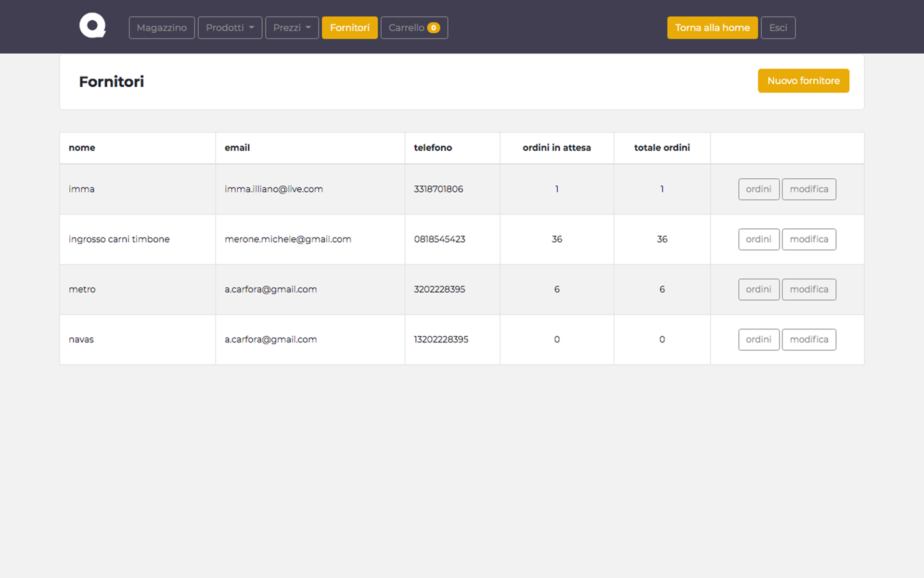Image resolution: width=924 pixels, height=578 pixels.
Task: Click phone number 3318701806
Action: (x=438, y=189)
